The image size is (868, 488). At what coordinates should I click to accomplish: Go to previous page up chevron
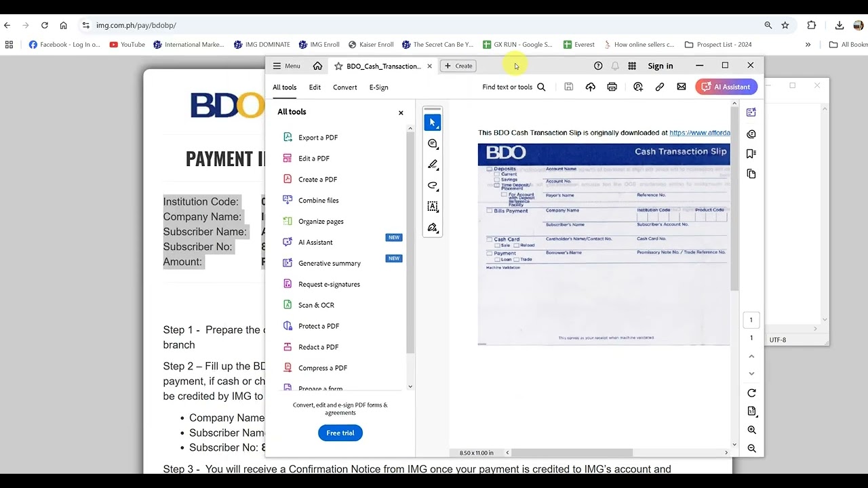tap(751, 357)
